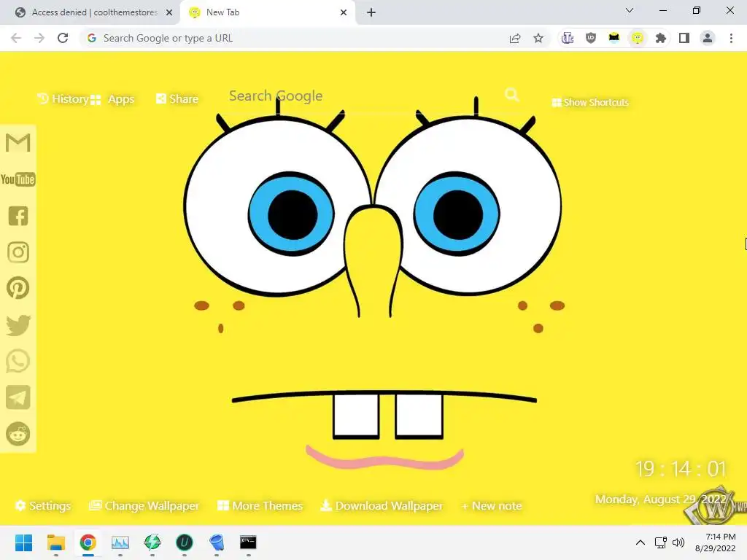Screen dimensions: 747x560
Task: Open black-and-yellow extension icon
Action: click(614, 38)
